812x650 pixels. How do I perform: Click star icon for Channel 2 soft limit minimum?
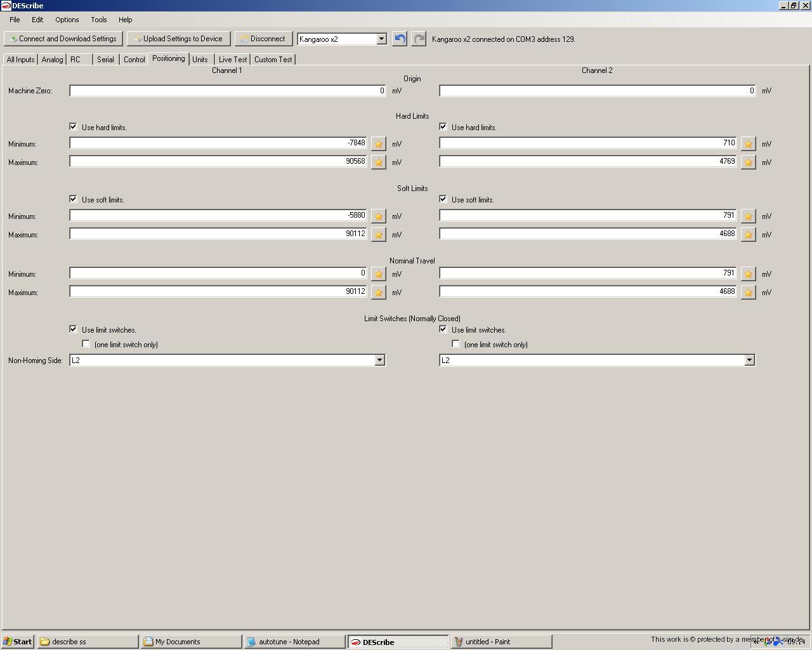click(x=749, y=216)
